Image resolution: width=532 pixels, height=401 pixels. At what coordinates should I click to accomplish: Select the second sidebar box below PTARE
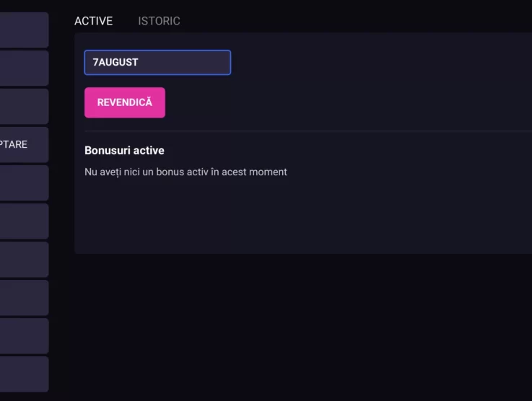click(x=24, y=221)
